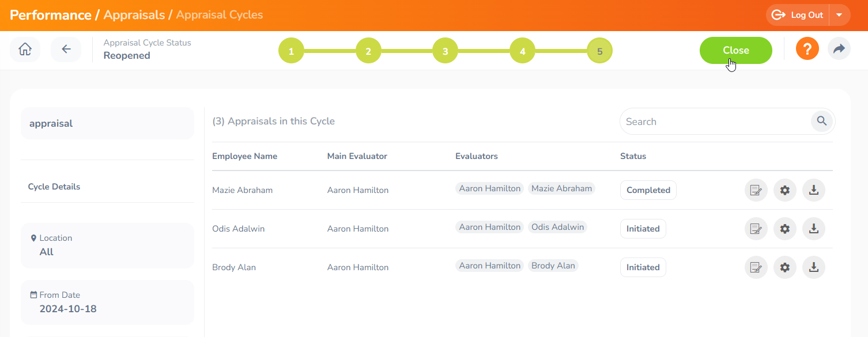Viewport: 868px width, 337px height.
Task: Click into the Search input field
Action: pyautogui.click(x=715, y=122)
